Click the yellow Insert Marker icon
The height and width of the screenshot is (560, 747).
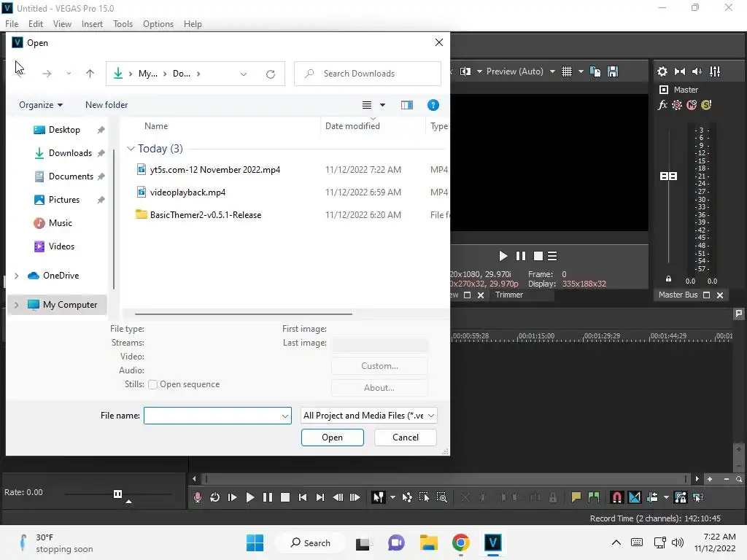pyautogui.click(x=576, y=497)
